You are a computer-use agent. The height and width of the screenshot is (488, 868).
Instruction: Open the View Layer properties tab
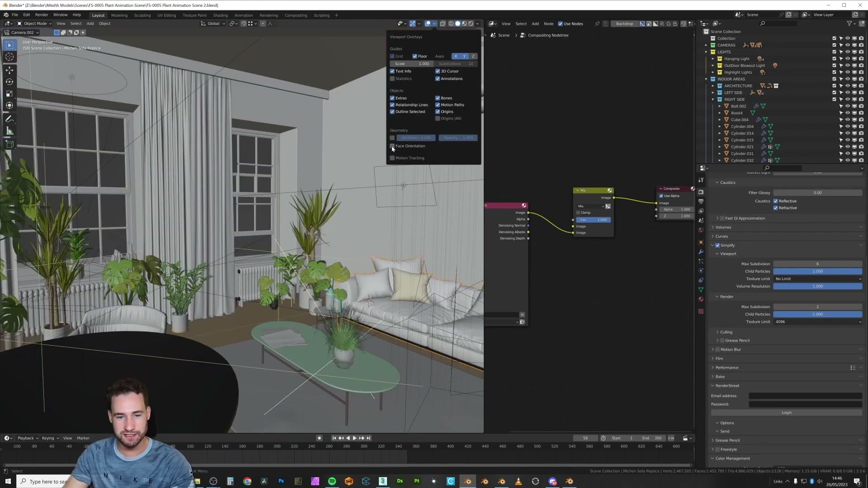click(701, 211)
